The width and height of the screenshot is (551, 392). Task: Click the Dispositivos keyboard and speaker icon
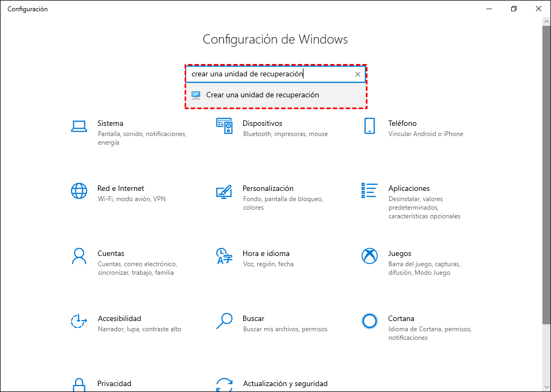click(x=224, y=126)
